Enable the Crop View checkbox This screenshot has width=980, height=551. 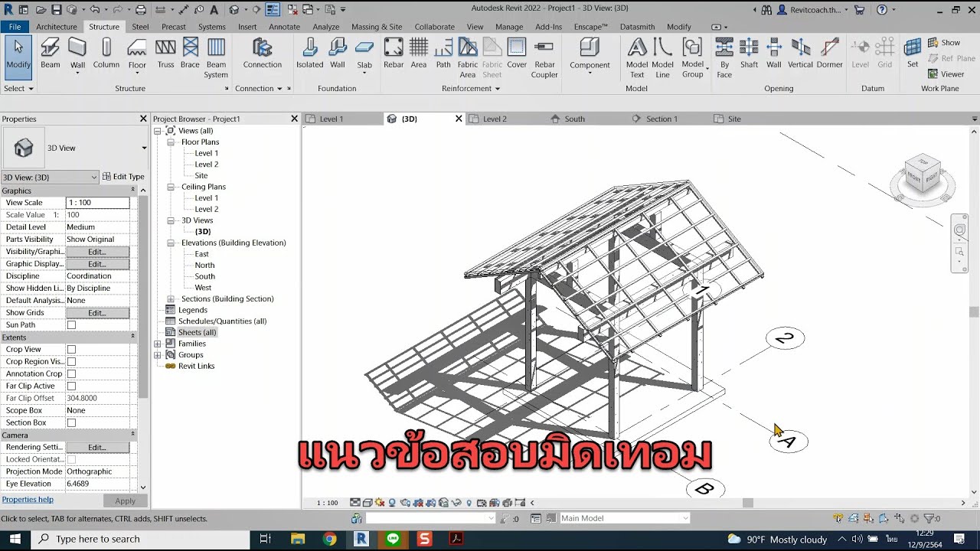(x=71, y=350)
